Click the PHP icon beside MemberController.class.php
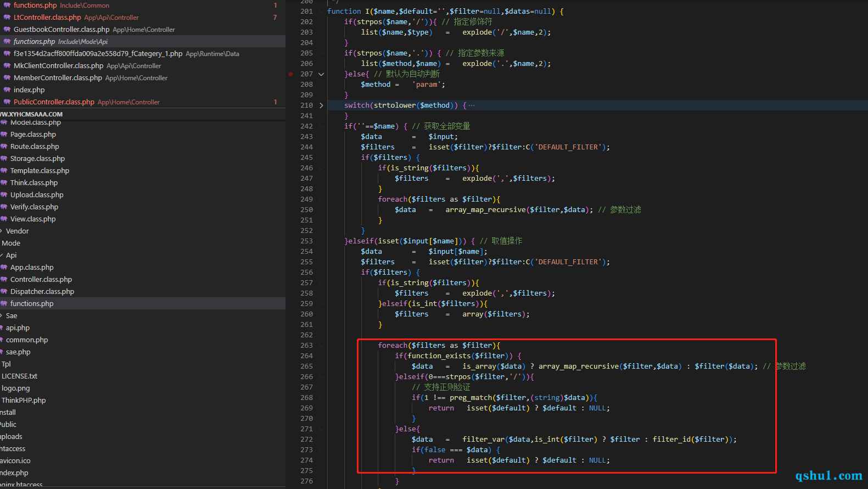Image resolution: width=868 pixels, height=489 pixels. [x=7, y=77]
